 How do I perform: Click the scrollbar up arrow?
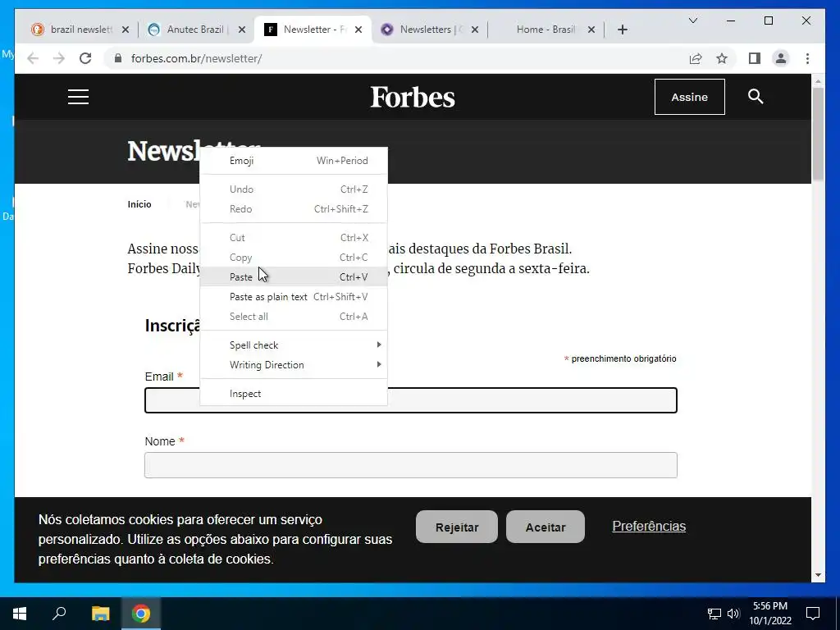pyautogui.click(x=818, y=81)
